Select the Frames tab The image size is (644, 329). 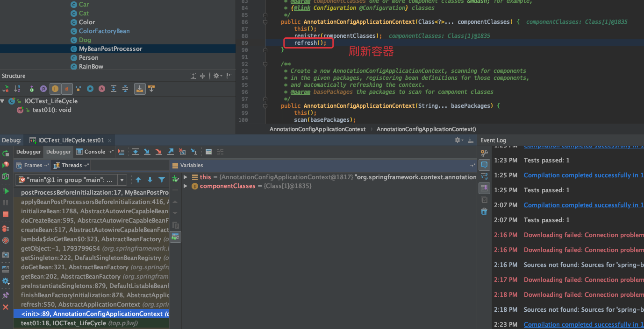(32, 165)
